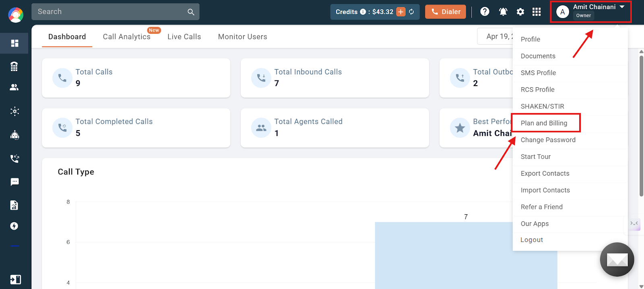The height and width of the screenshot is (289, 644).
Task: Select SMS Profile from account menu
Action: (570, 73)
